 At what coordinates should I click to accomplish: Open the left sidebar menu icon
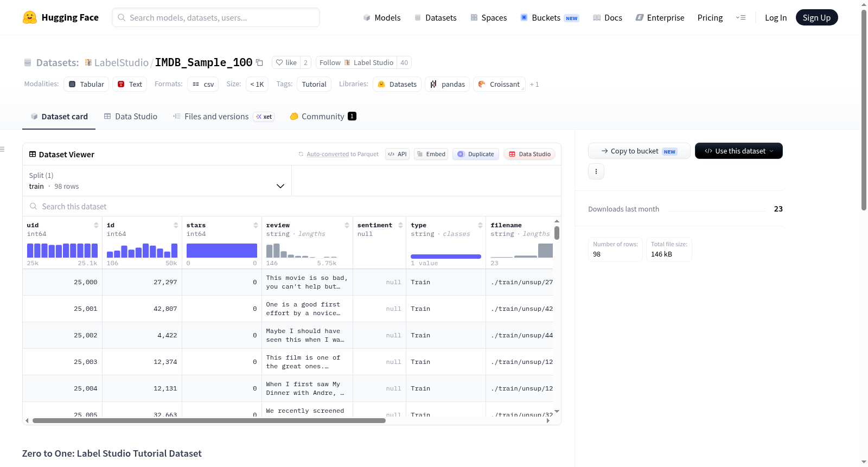(x=2, y=149)
